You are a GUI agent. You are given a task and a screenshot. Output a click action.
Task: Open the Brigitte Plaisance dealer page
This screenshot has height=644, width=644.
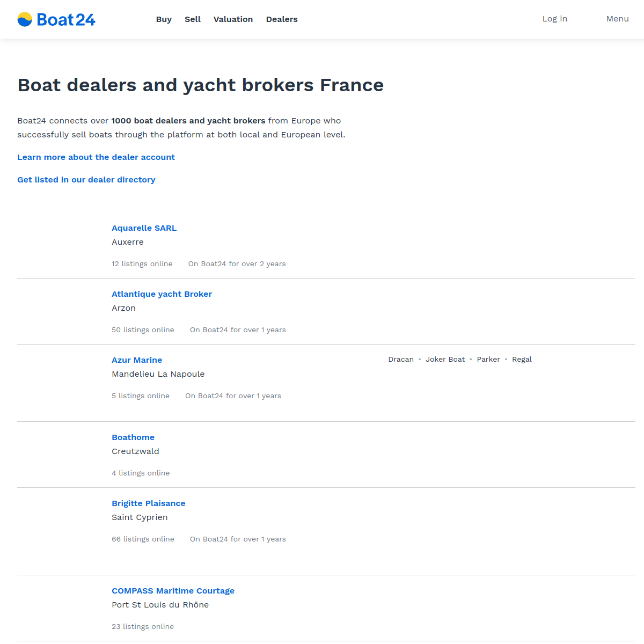(x=149, y=503)
